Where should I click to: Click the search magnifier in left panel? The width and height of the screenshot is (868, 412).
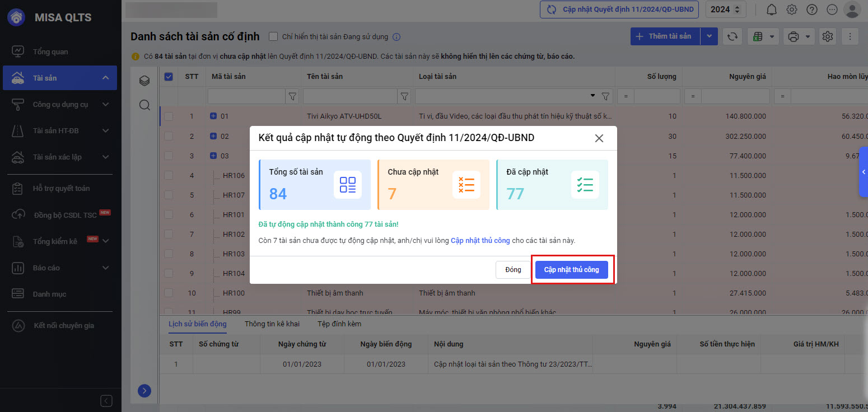pos(144,105)
